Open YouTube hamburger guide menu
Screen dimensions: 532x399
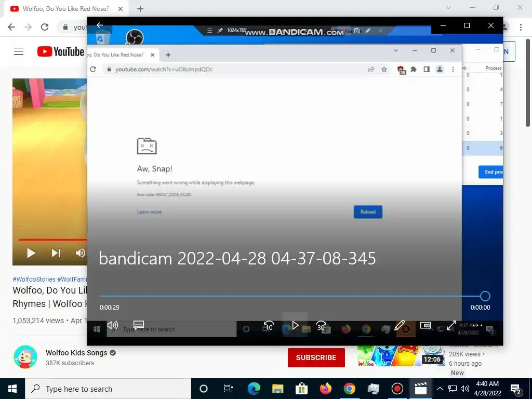tap(19, 51)
